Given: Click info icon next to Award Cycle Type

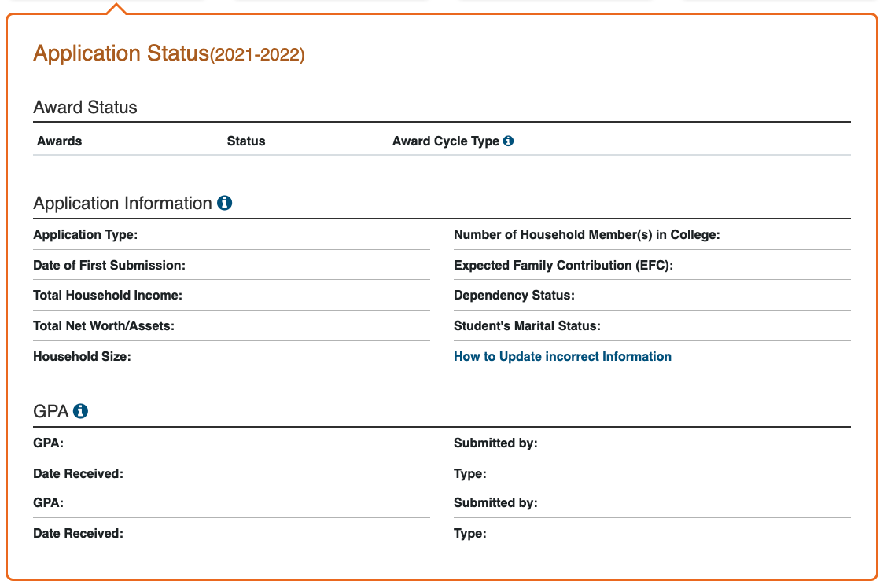Looking at the screenshot, I should [508, 141].
